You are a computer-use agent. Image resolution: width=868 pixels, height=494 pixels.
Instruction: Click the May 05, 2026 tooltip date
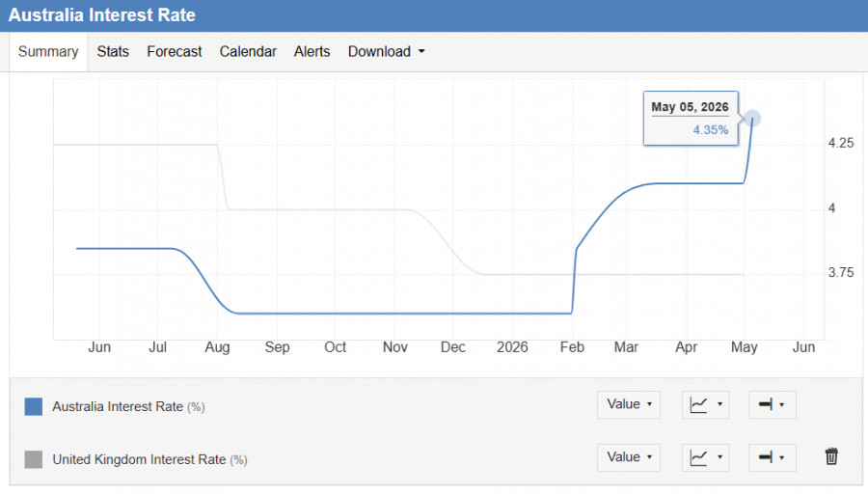click(690, 107)
